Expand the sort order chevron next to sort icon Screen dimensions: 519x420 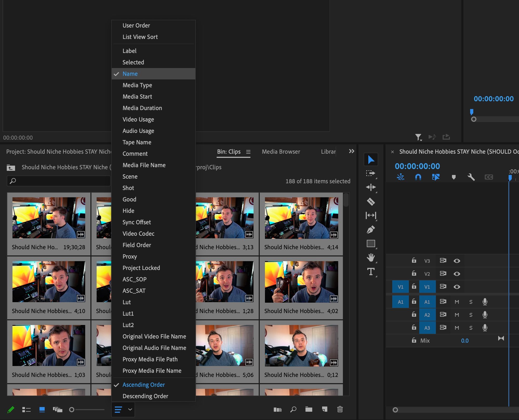tap(130, 410)
